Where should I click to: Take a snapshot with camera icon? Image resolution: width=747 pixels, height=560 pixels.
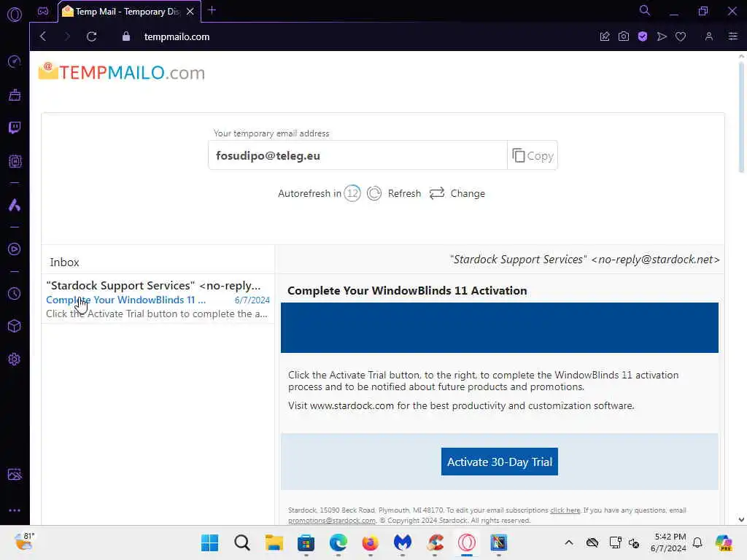pyautogui.click(x=624, y=36)
